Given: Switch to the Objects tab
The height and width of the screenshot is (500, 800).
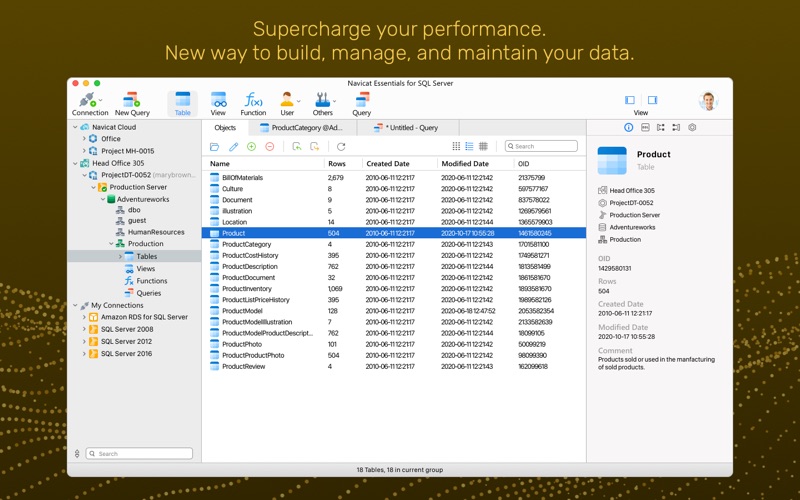Looking at the screenshot, I should click(225, 128).
